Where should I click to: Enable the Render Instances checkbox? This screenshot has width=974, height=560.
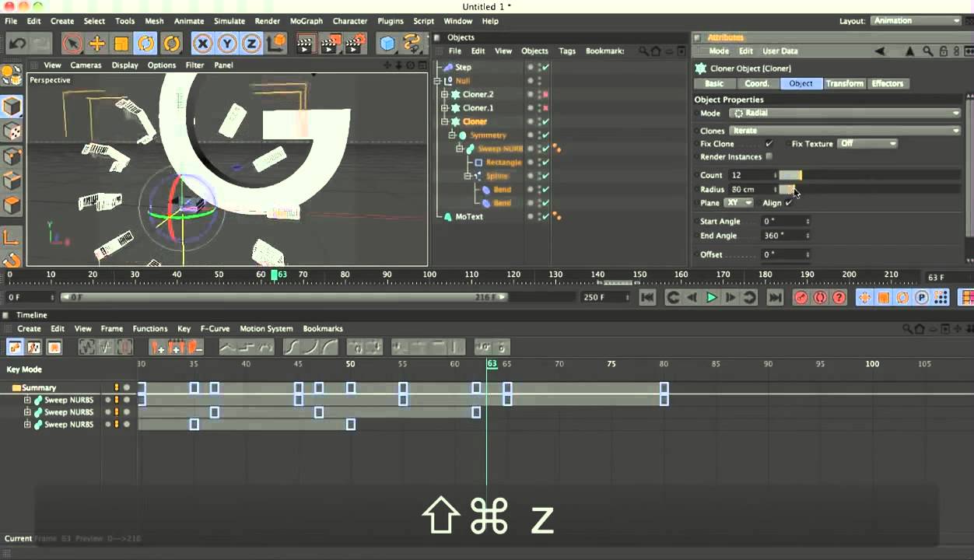click(x=769, y=157)
